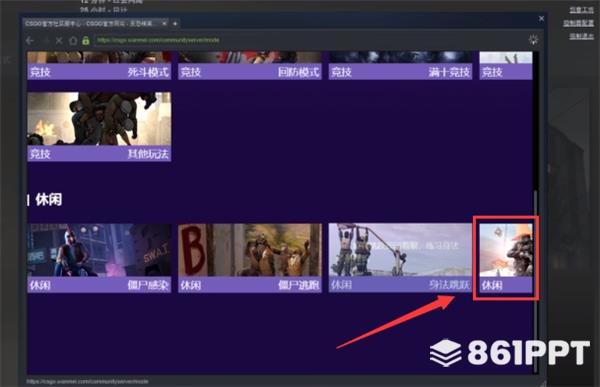Open the 其他玩法 game mode card
The image size is (600, 387).
click(x=99, y=126)
